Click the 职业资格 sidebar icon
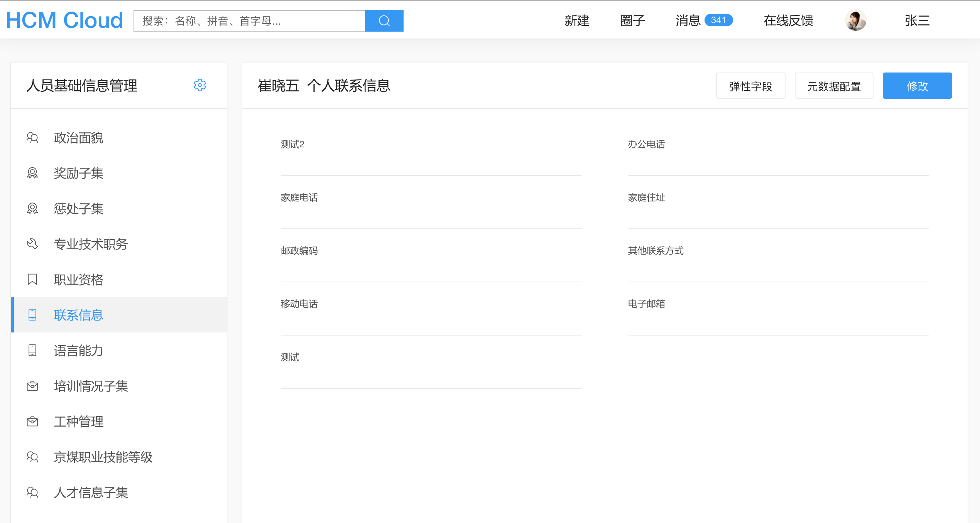Screen dimensions: 980x523 click(32, 279)
